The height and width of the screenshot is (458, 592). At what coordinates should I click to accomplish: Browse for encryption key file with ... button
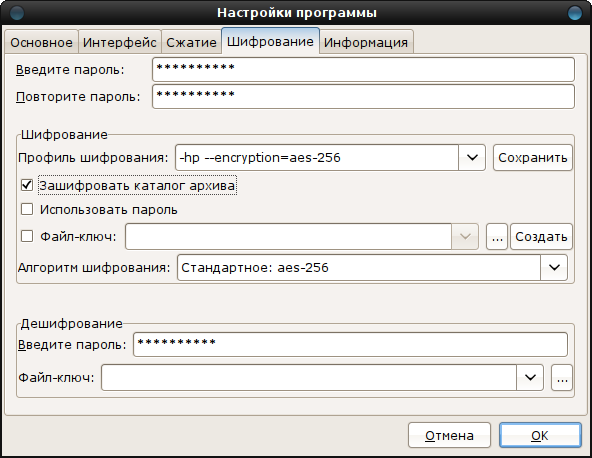(x=497, y=237)
